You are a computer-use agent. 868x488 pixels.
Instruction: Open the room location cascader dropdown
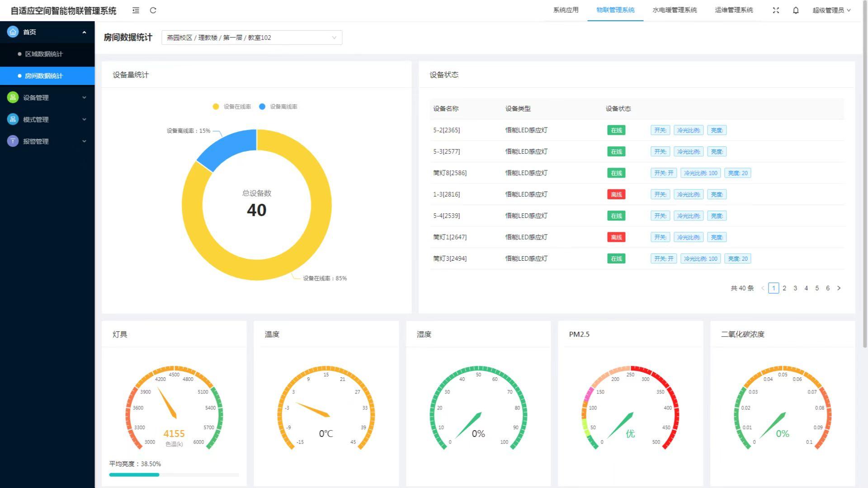point(252,38)
